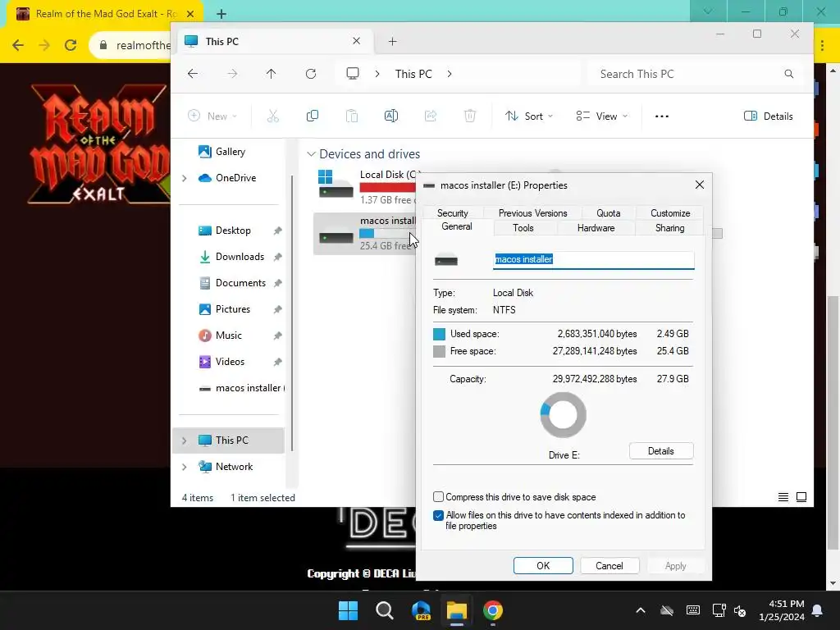840x630 pixels.
Task: Click chevron after This PC in address bar
Action: [450, 74]
